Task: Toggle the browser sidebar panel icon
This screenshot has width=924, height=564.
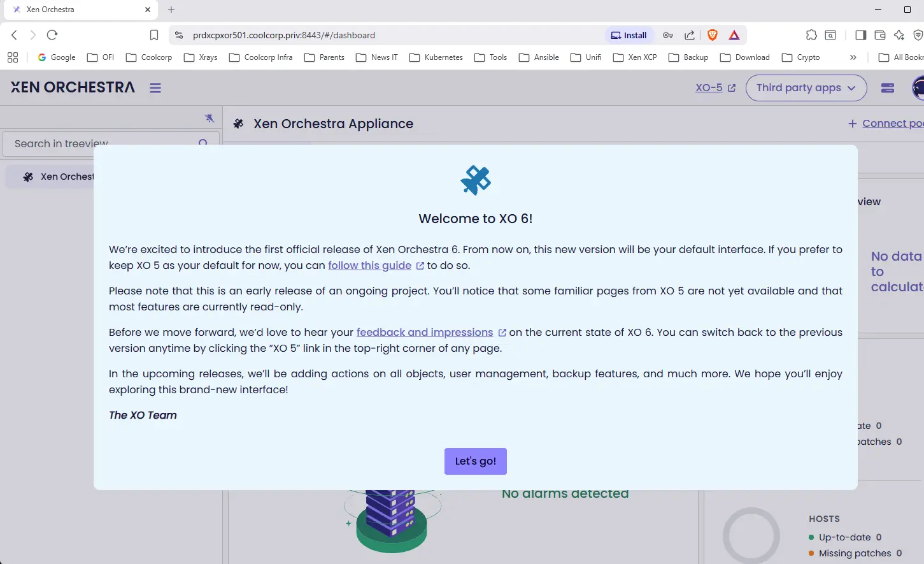Action: click(x=860, y=35)
